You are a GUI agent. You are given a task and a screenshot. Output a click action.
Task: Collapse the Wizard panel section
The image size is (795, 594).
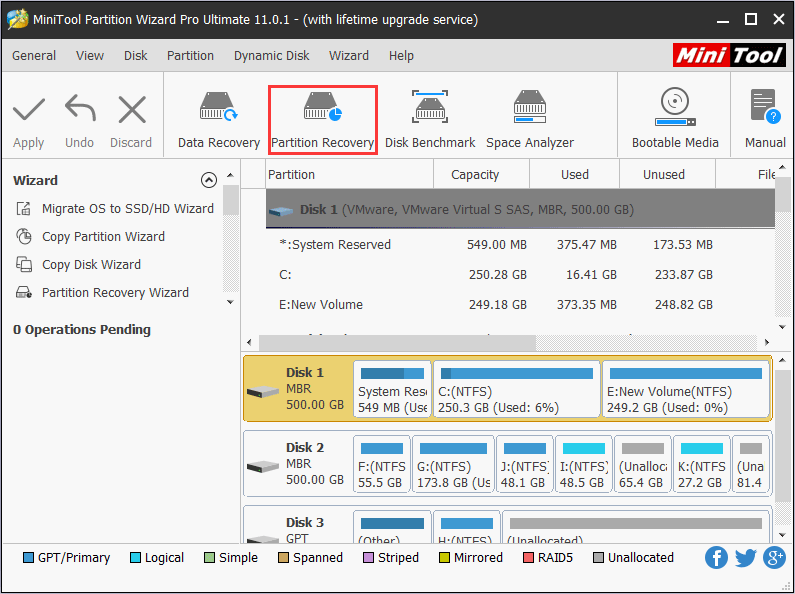tap(209, 180)
